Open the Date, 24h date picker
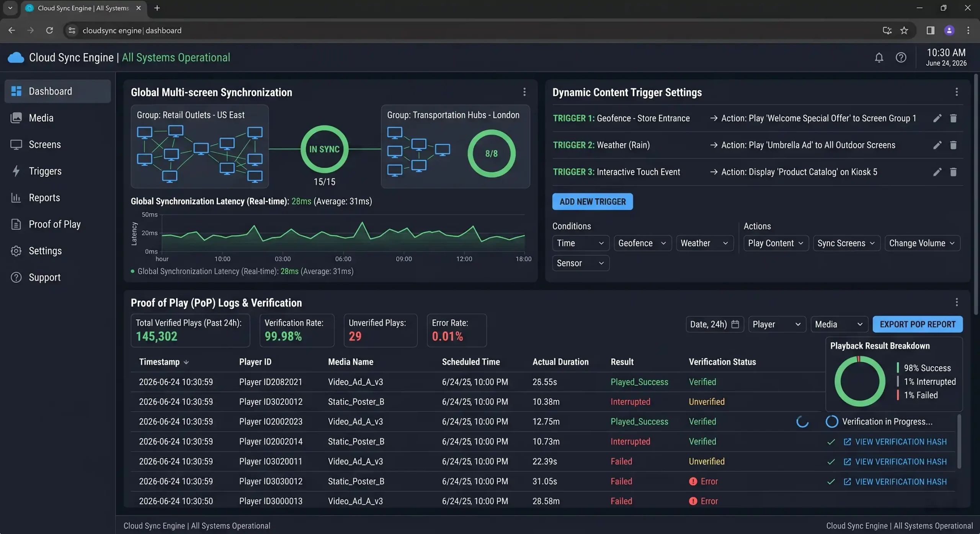This screenshot has width=980, height=534. tap(715, 324)
